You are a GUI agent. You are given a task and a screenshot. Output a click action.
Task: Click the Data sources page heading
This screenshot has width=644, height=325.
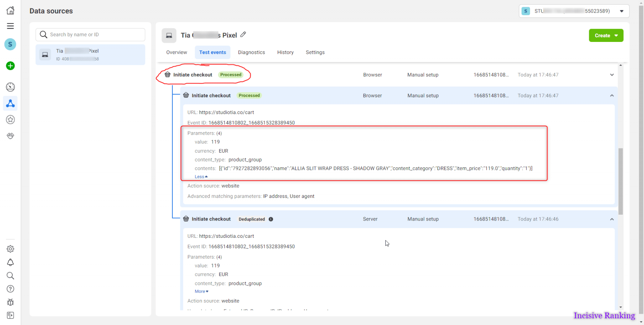coord(51,11)
